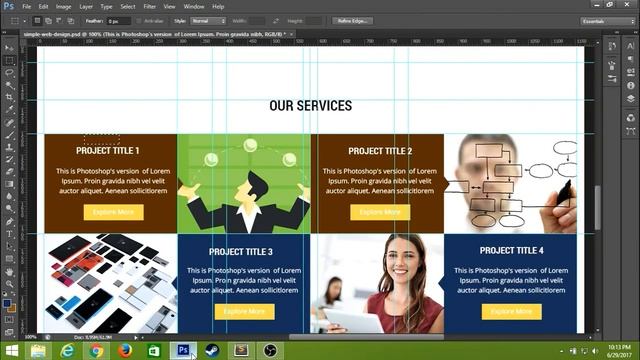Open the Channels panel icon
The height and width of the screenshot is (360, 640).
631,118
